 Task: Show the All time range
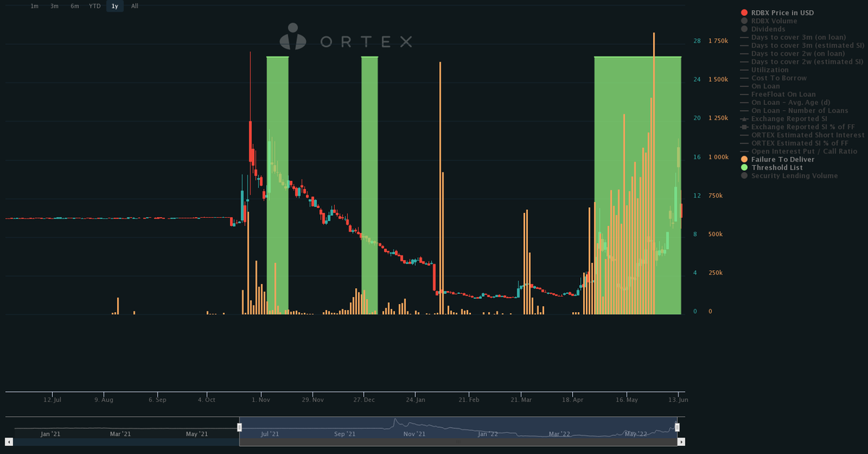pyautogui.click(x=135, y=6)
